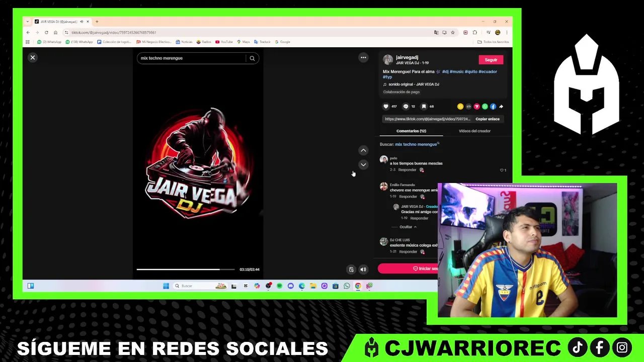Click the video progress bar
Image resolution: width=644 pixels, height=362 pixels.
[185, 269]
